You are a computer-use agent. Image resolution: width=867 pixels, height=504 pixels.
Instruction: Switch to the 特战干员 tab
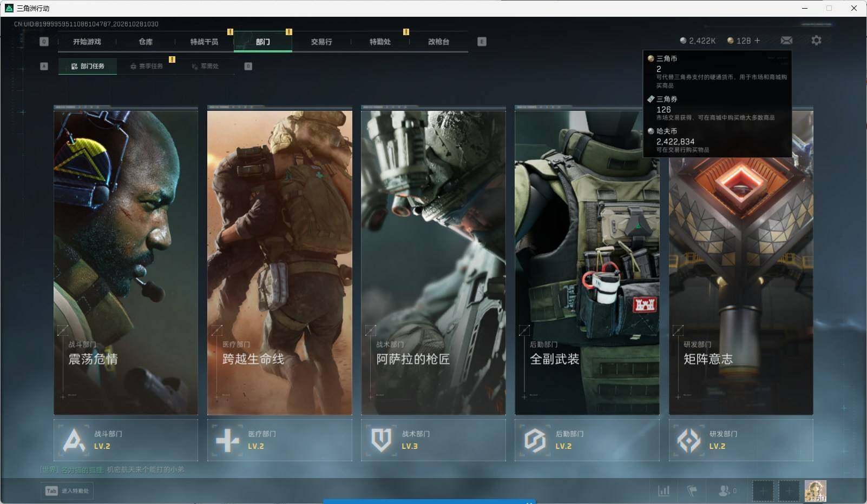point(204,42)
